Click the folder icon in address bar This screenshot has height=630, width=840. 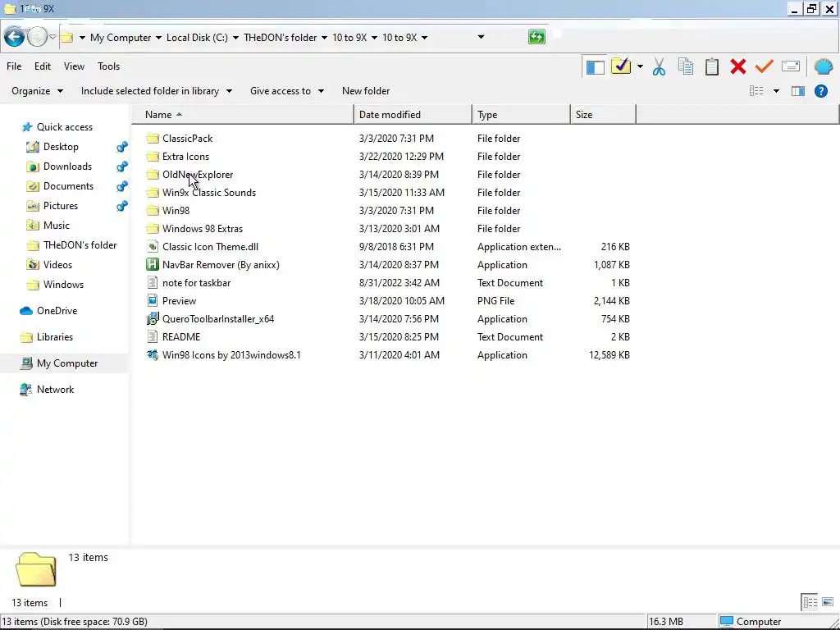[x=66, y=38]
